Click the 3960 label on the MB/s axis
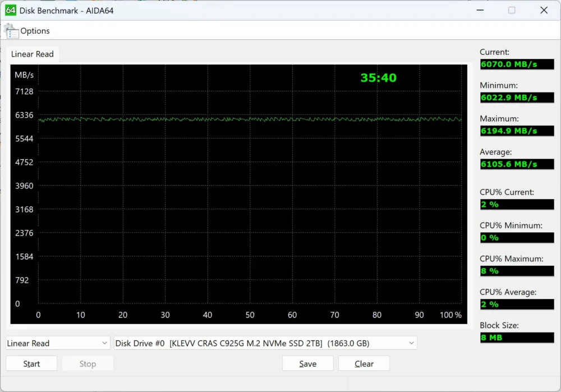Image resolution: width=561 pixels, height=392 pixels. point(24,186)
